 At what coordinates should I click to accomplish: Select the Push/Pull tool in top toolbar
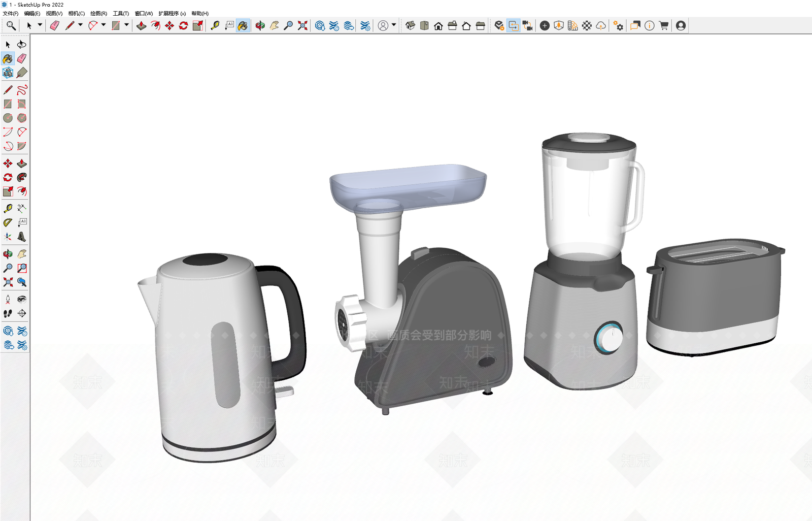point(142,25)
